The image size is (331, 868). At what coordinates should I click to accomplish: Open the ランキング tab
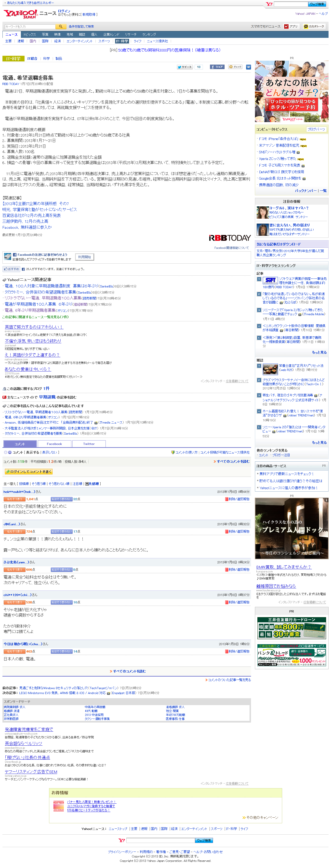[149, 34]
